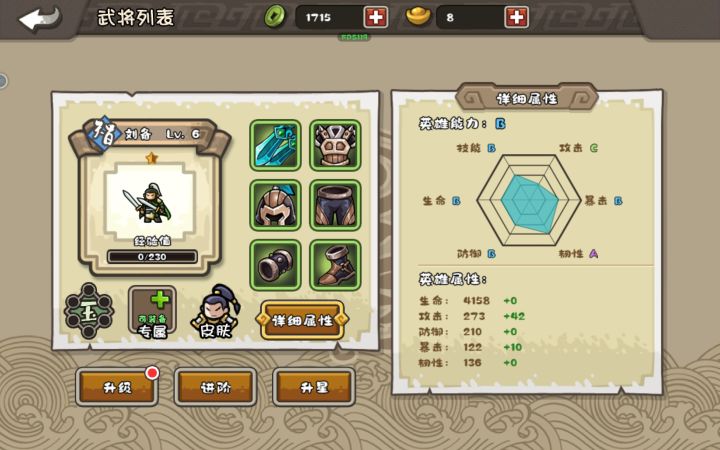
Task: Tap the back arrow icon
Action: point(39,19)
